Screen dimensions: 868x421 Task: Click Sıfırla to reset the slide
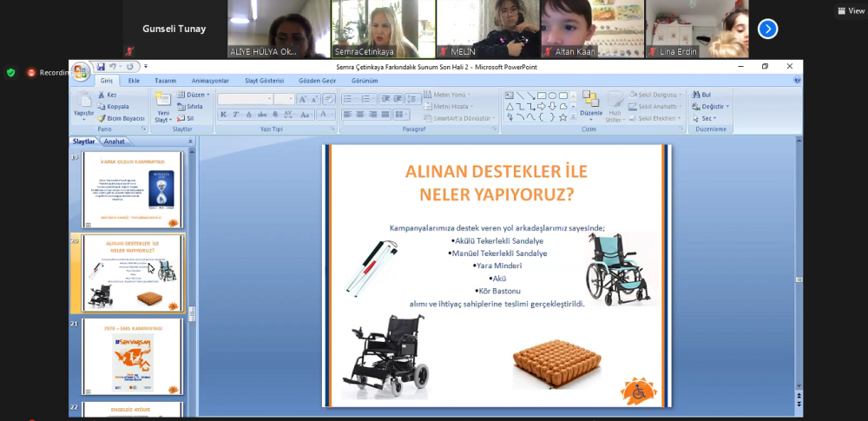pyautogui.click(x=190, y=107)
